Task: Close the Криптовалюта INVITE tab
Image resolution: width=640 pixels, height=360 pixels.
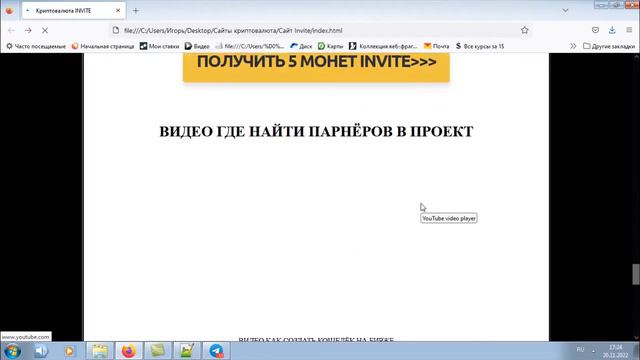Action: tap(118, 11)
